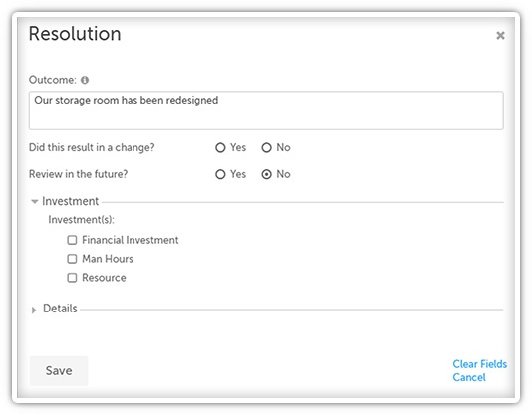Click the Investment section heading

(70, 201)
